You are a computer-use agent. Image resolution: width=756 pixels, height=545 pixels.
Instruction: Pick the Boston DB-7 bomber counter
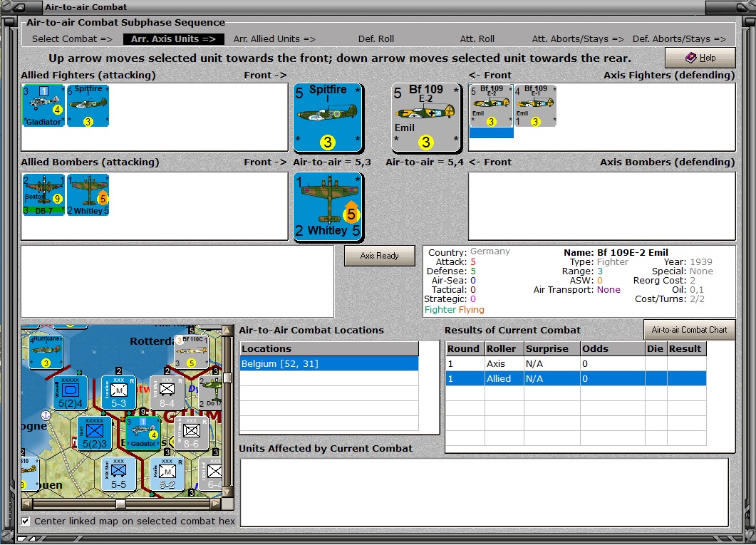43,194
